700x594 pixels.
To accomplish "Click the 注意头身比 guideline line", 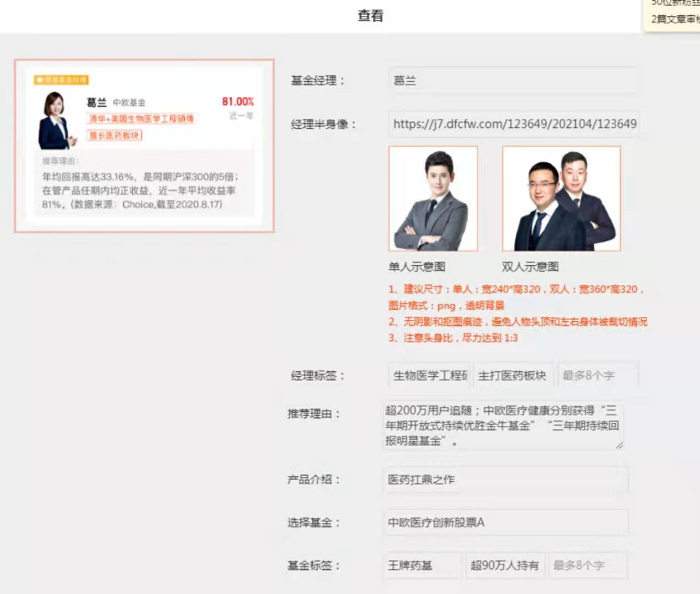I will point(453,338).
